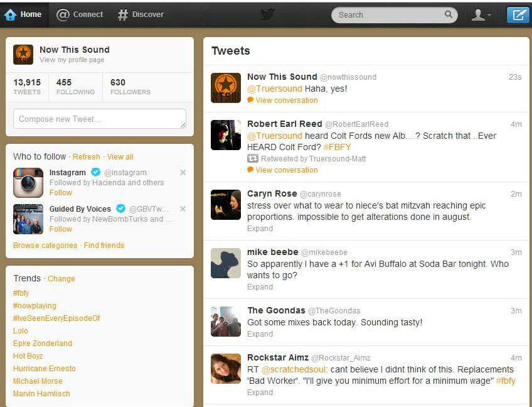This screenshot has width=532, height=407.
Task: Open the Guided By Voices avatar
Action: click(28, 219)
